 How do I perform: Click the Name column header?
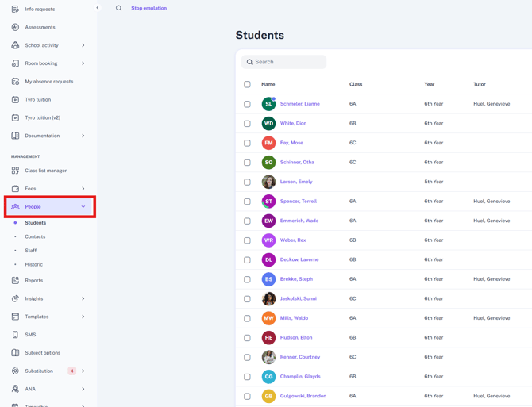click(x=268, y=84)
